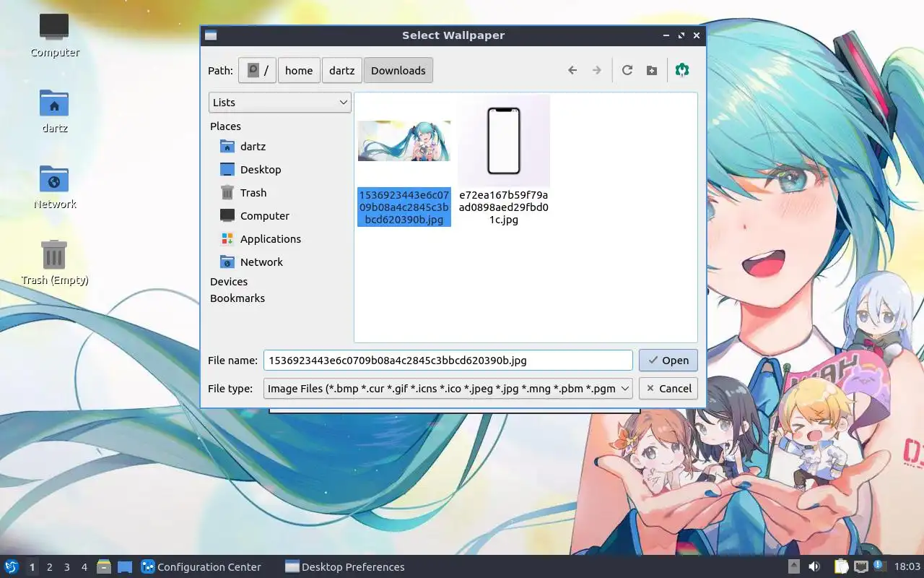Click the update notifier tray icon
Image resolution: width=924 pixels, height=578 pixels.
click(879, 566)
